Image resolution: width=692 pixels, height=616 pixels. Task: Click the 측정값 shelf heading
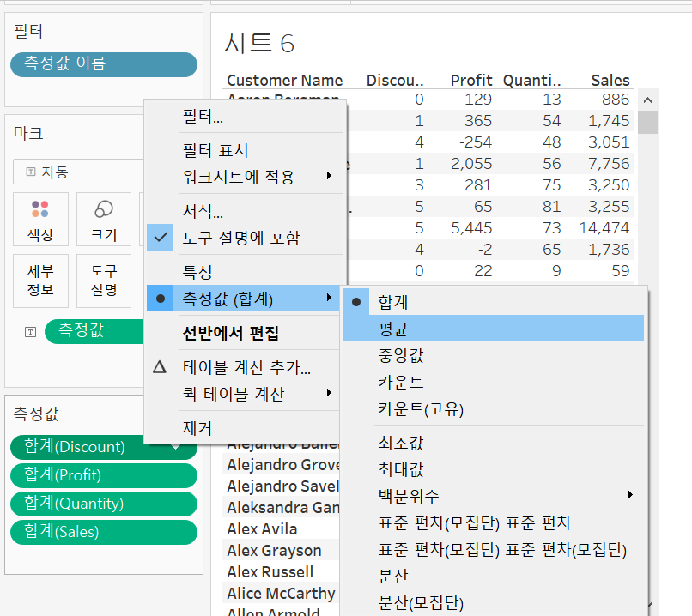point(36,414)
